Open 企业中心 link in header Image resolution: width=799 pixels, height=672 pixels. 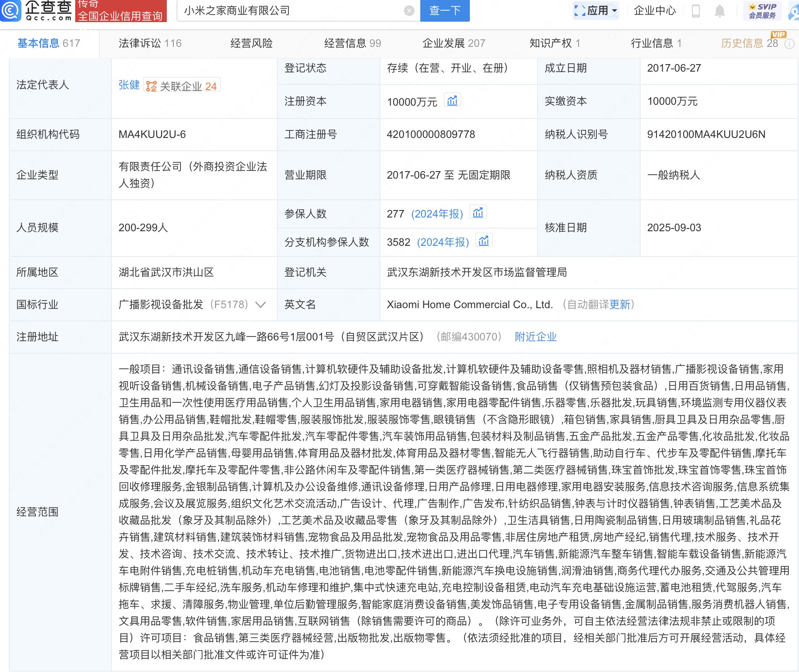point(655,11)
